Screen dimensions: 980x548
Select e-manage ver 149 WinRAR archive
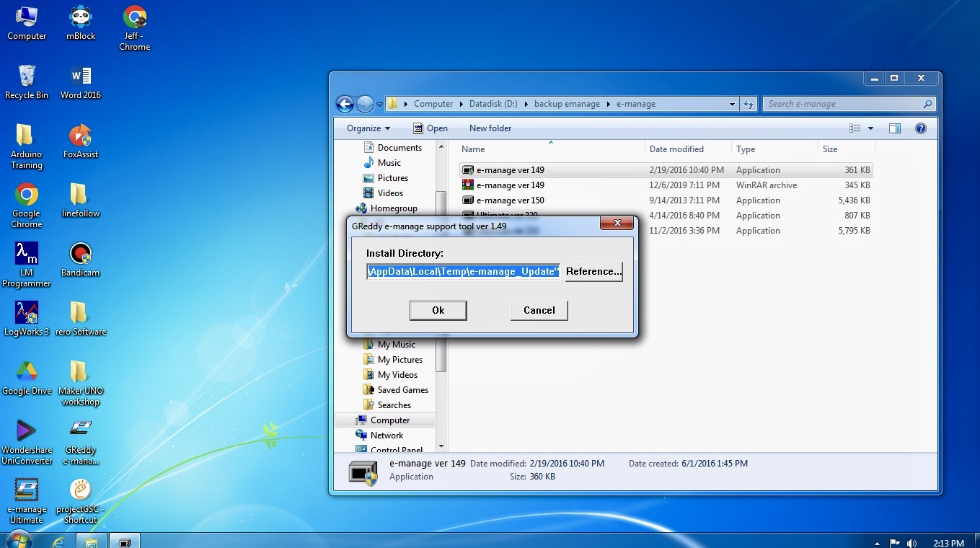(x=666, y=185)
